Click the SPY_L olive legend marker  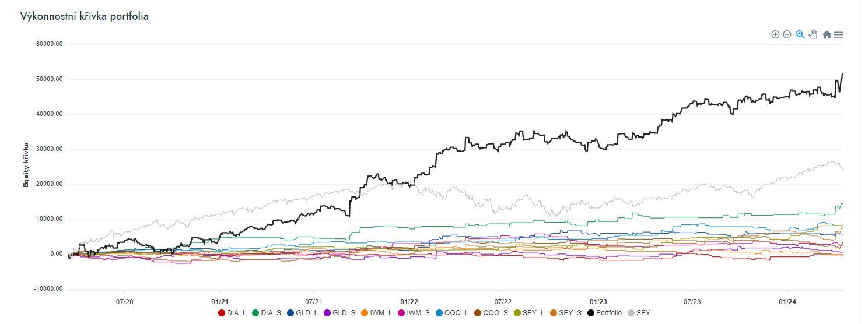(x=517, y=313)
